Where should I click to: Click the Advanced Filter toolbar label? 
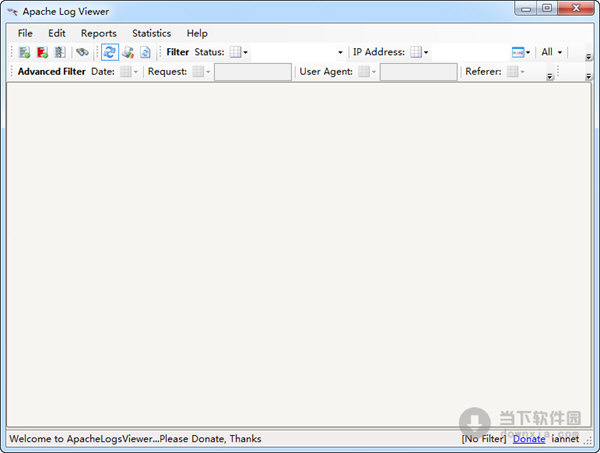coord(52,72)
